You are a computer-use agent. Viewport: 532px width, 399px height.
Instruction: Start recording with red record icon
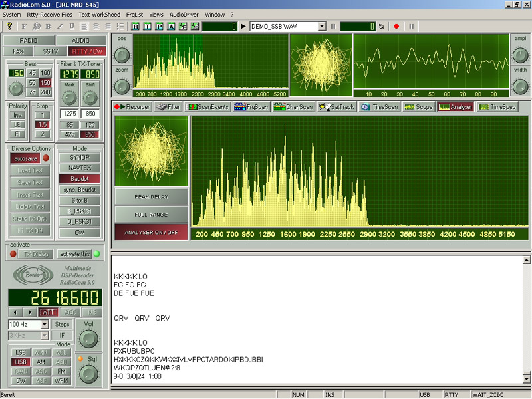point(396,26)
